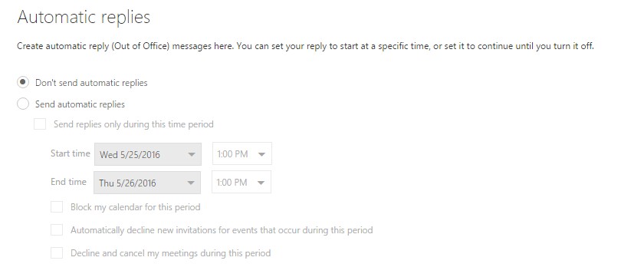Expand the start date dropdown arrow

[x=191, y=154]
